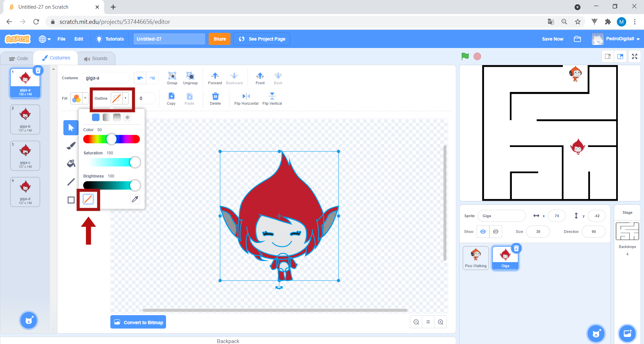Click the Redo arrow icon
Image resolution: width=644 pixels, height=344 pixels.
(x=152, y=78)
